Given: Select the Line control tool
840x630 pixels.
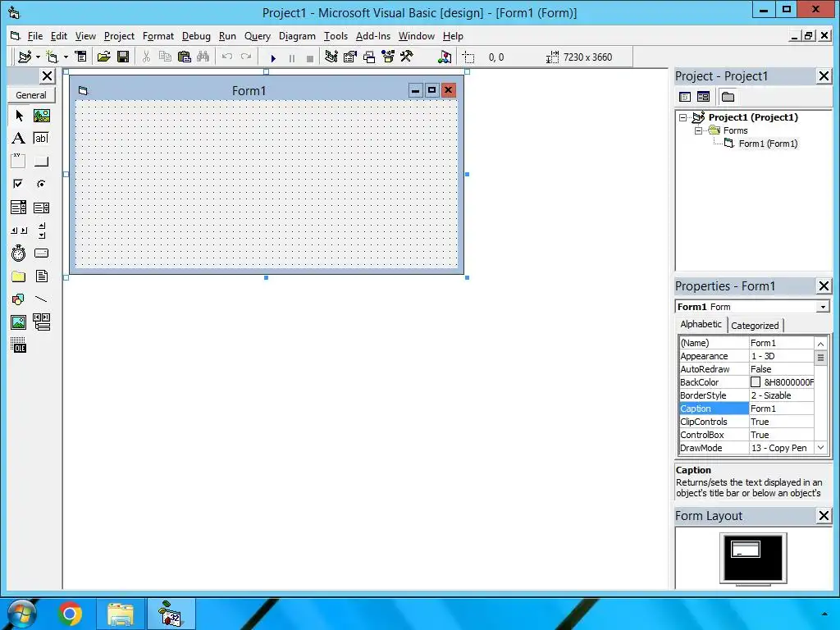Looking at the screenshot, I should tap(41, 299).
